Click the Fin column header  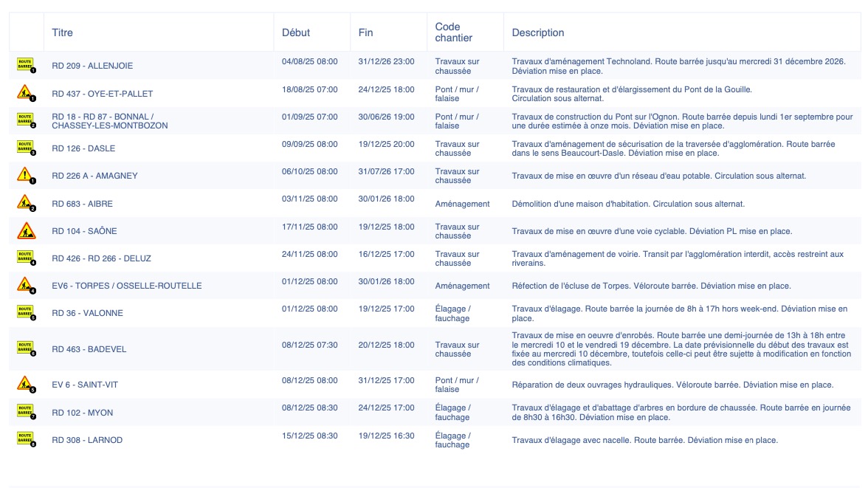click(365, 32)
